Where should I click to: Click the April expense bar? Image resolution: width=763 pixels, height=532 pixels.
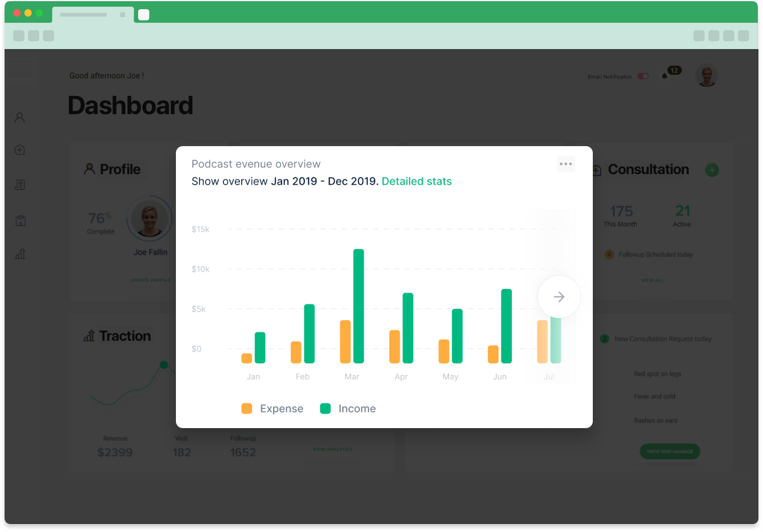point(395,346)
